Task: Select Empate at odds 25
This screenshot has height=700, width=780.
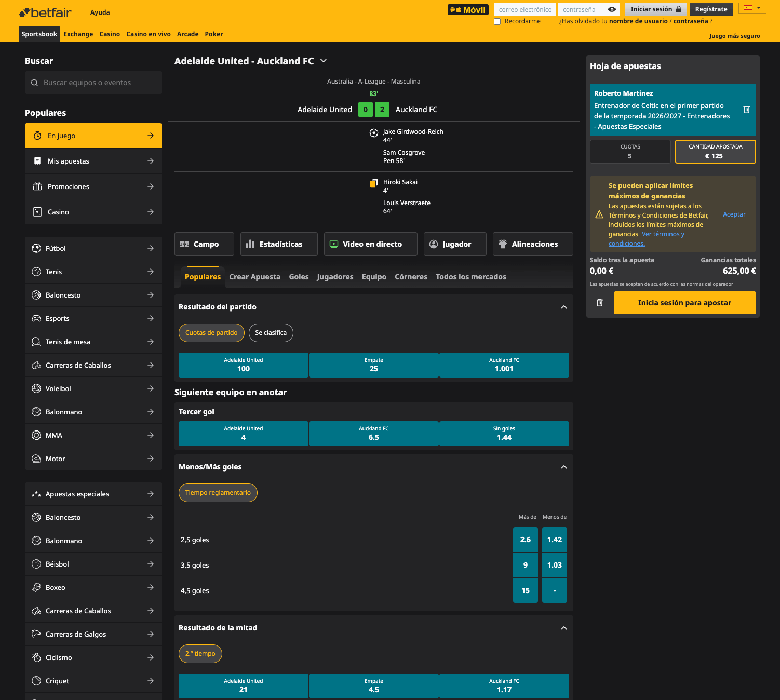Action: tap(374, 365)
